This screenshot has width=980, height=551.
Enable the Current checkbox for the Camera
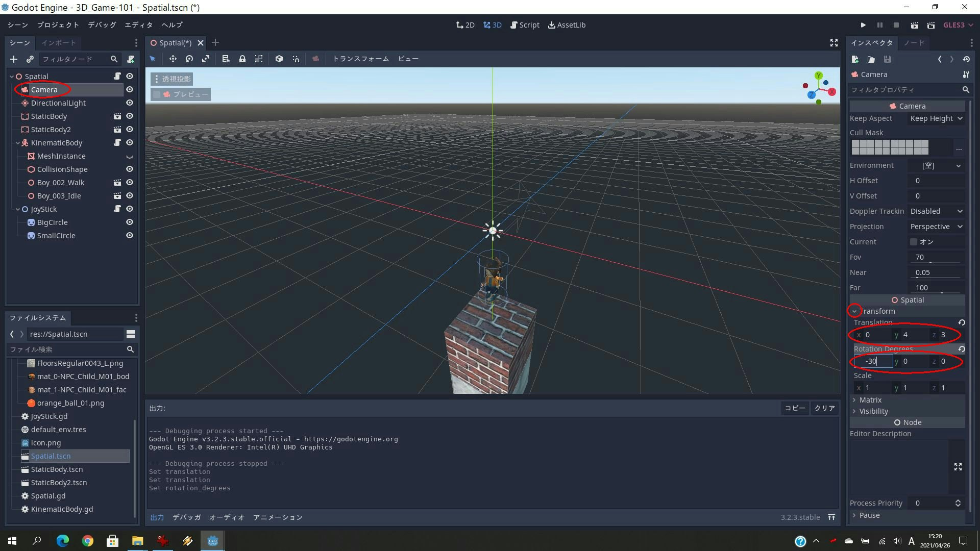point(914,242)
